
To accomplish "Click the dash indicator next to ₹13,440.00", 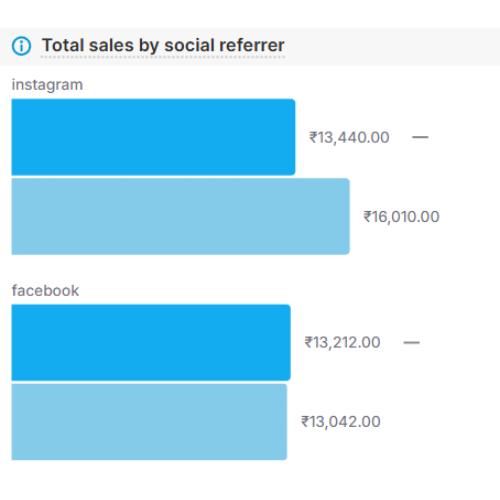I will coord(420,137).
